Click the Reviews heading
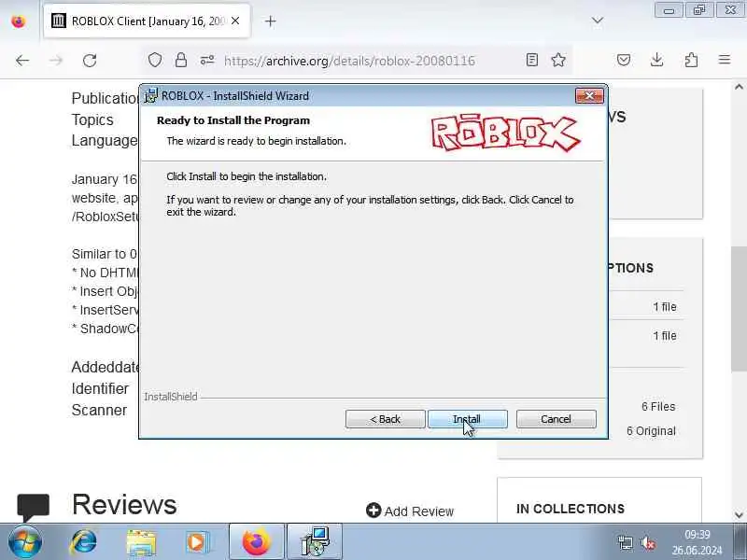Screen dimensions: 747x560 [124, 505]
